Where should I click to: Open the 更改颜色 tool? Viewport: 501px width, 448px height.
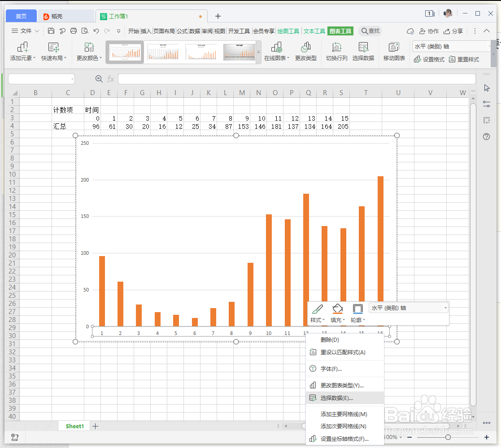click(89, 52)
